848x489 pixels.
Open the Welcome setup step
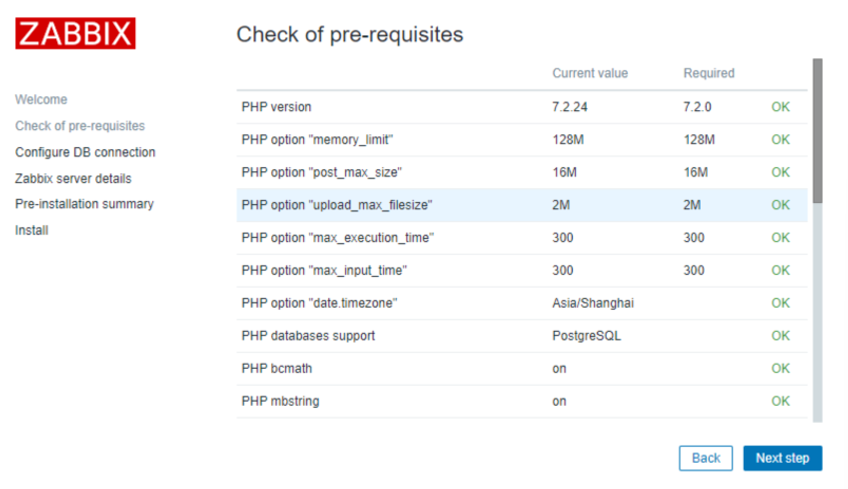(41, 100)
